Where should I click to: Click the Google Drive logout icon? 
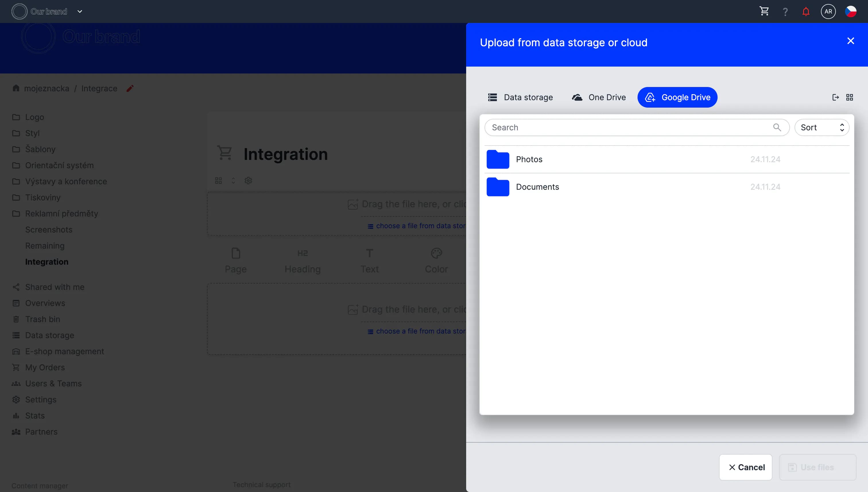coord(835,97)
